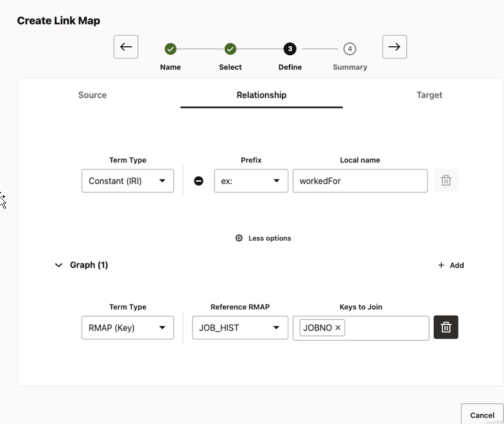Click the Local name text field
Viewport: 504px width, 424px height.
point(360,181)
